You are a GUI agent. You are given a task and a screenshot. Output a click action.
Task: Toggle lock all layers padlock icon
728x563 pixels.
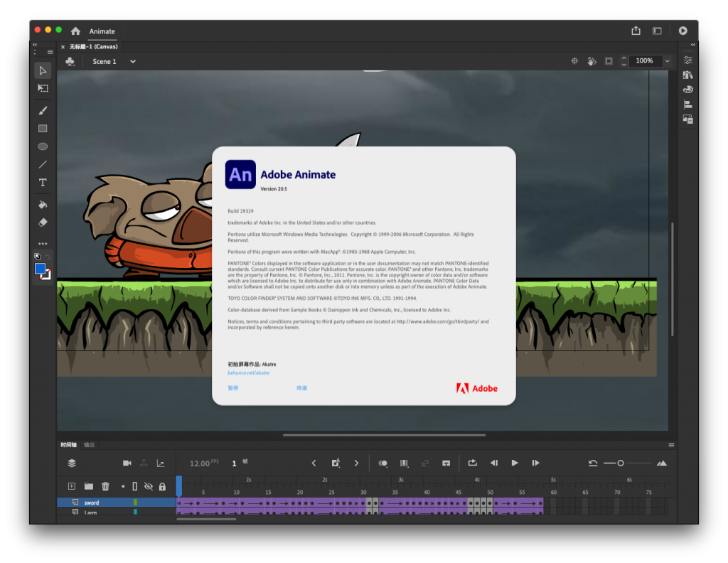[x=162, y=486]
